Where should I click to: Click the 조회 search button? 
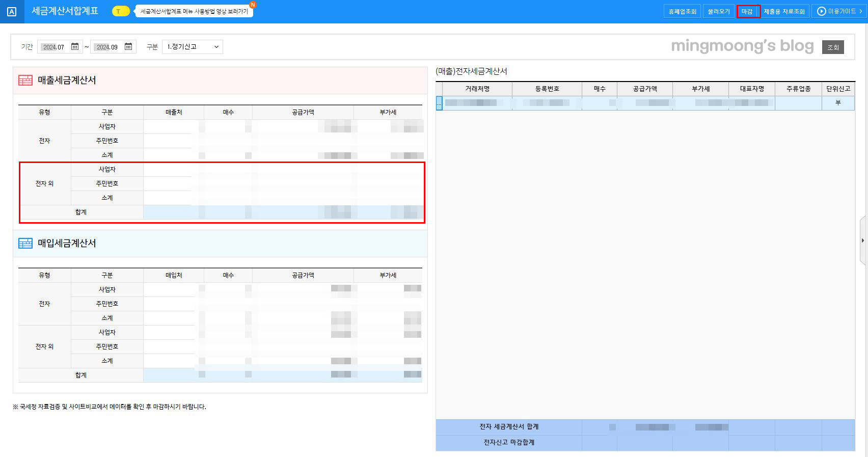coord(833,47)
